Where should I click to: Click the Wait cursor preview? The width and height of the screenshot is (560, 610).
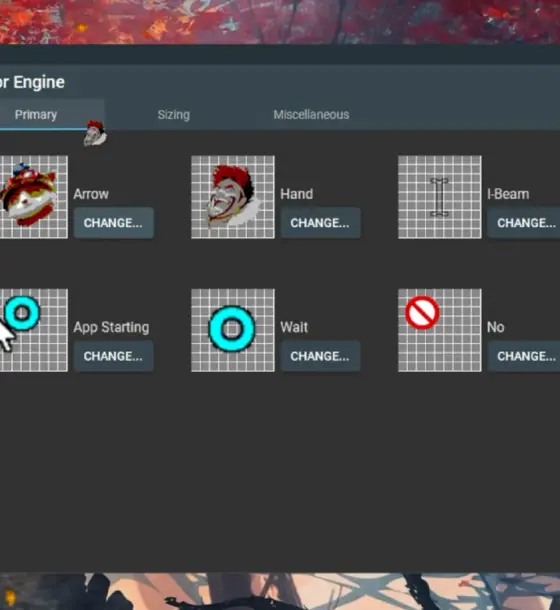pyautogui.click(x=233, y=330)
